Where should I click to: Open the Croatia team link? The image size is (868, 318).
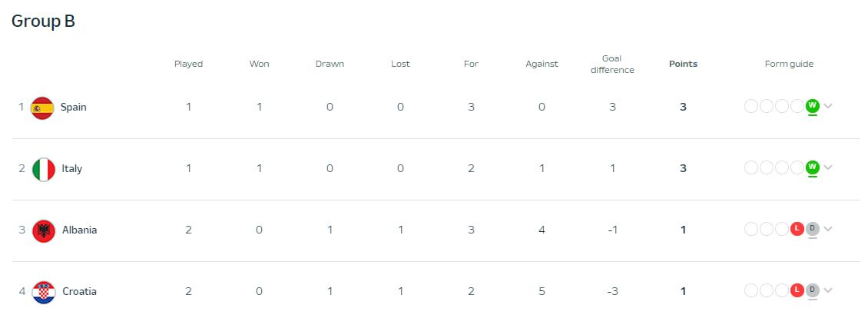(79, 292)
